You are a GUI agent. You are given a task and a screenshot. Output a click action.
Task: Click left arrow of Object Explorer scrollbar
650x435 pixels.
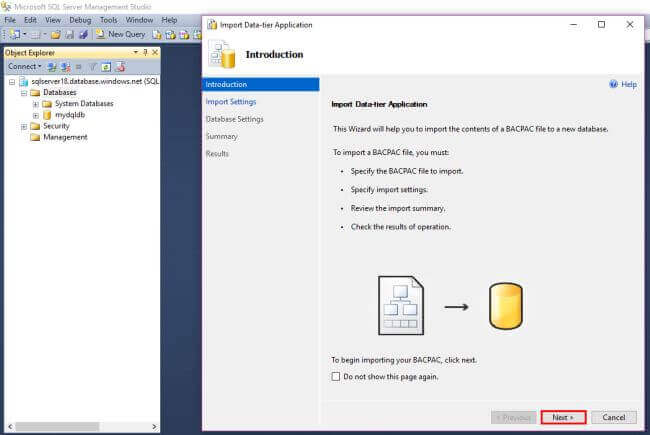[x=10, y=426]
